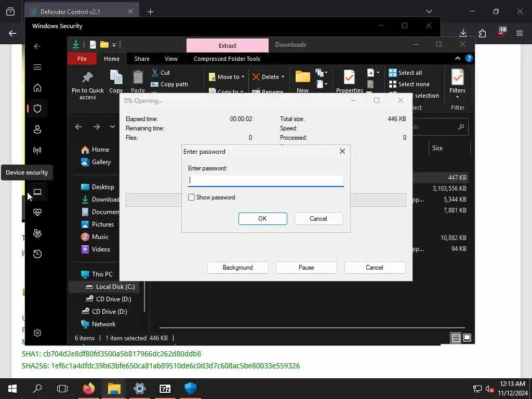Click Pin to Quick access
The image size is (532, 399).
(87, 86)
